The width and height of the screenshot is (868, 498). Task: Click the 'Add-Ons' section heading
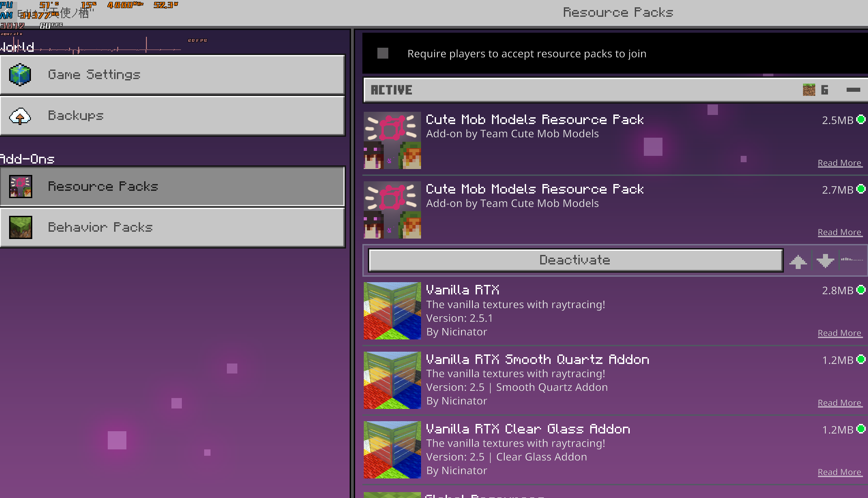27,159
